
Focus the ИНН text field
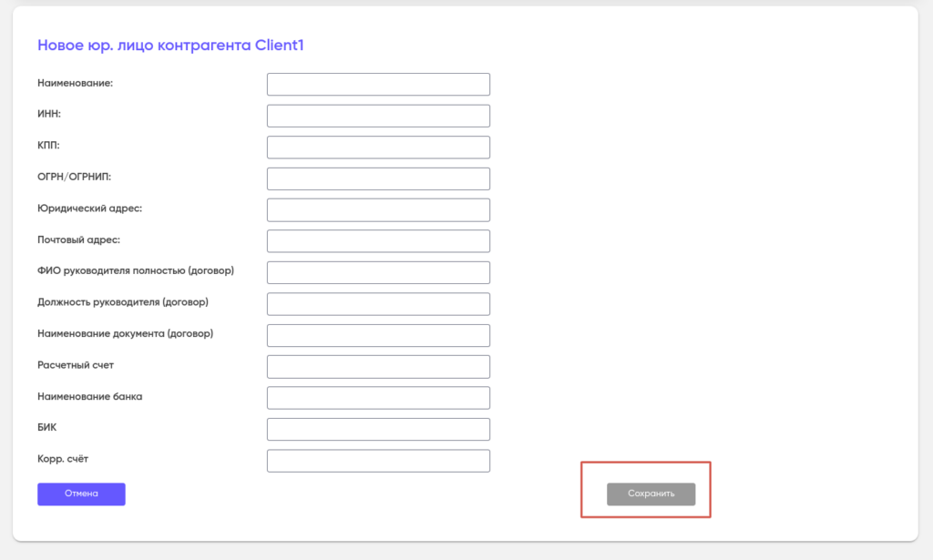pos(378,116)
